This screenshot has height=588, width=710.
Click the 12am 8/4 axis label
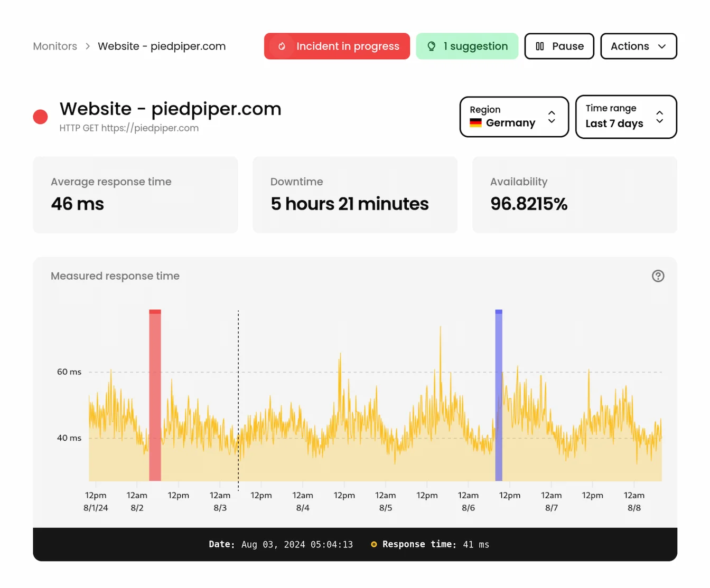click(x=303, y=501)
